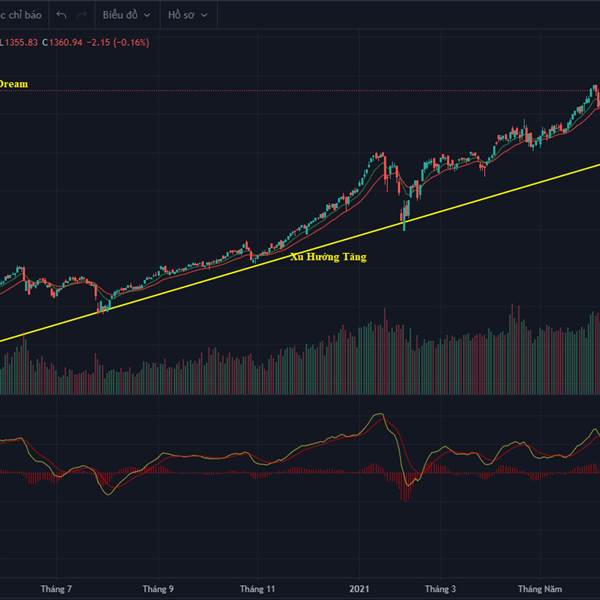The width and height of the screenshot is (600, 600).
Task: Click the Tháng 9 time axis label
Action: click(158, 589)
